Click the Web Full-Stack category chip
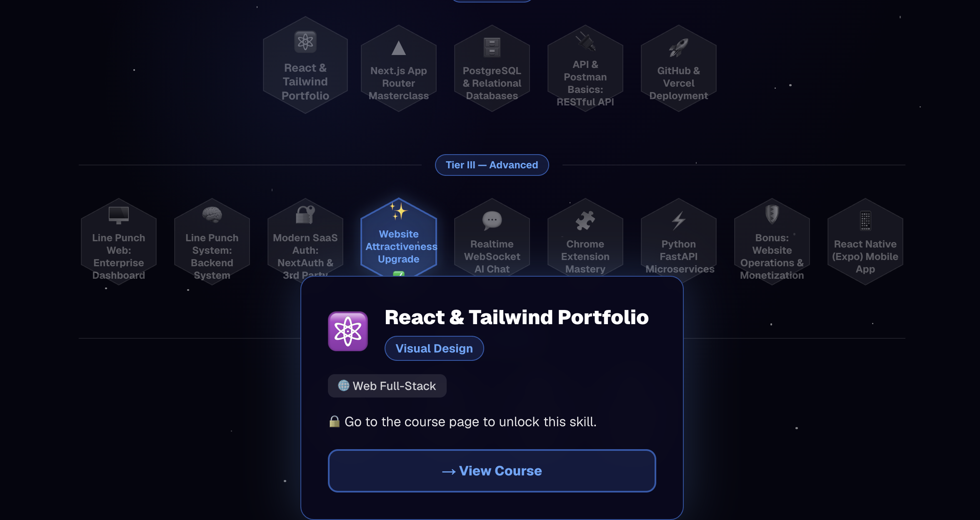The width and height of the screenshot is (980, 520). (387, 386)
